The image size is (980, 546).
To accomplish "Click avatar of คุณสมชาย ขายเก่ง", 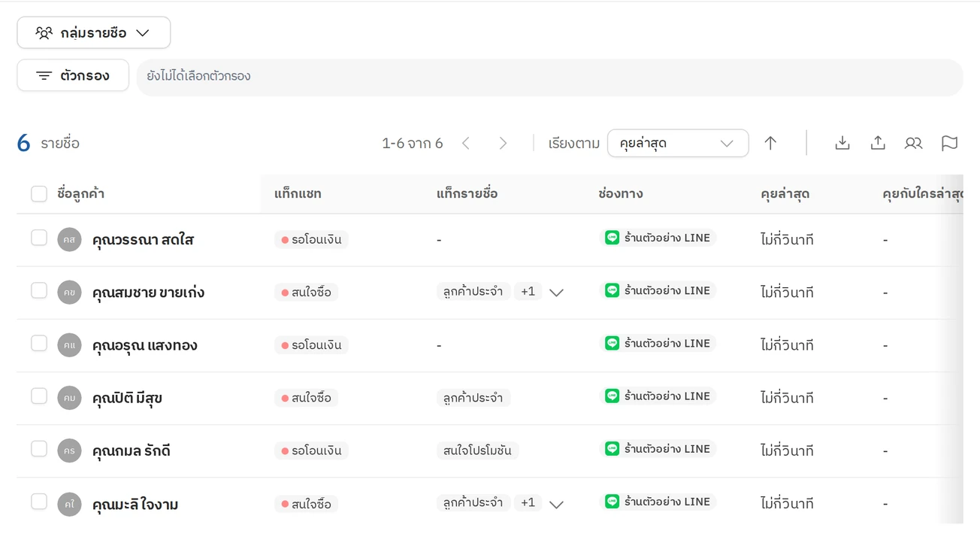I will pos(69,293).
